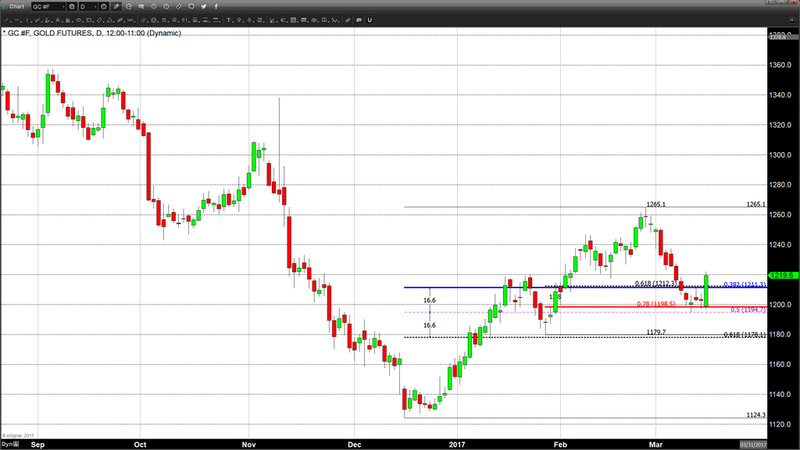Screen dimensions: 800x450
Task: Click the Twitter share icon
Action: click(x=204, y=7)
